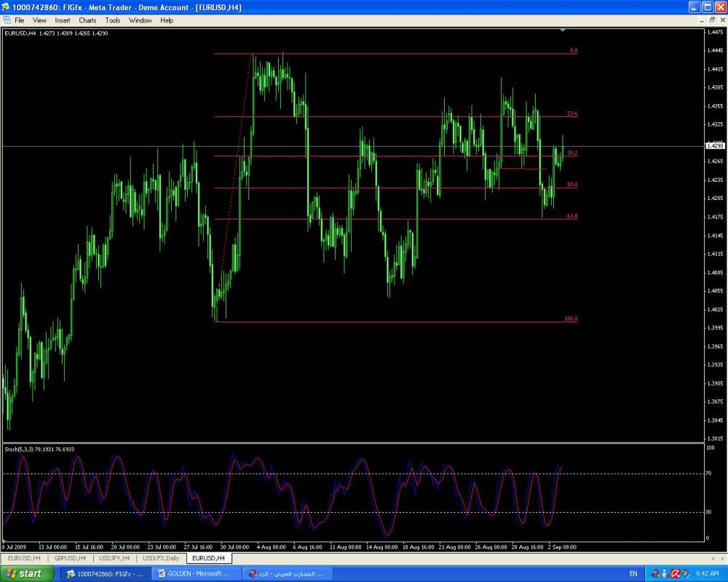Switch to the Arabic Opera window in taskbar
This screenshot has height=582, width=728.
(x=288, y=574)
